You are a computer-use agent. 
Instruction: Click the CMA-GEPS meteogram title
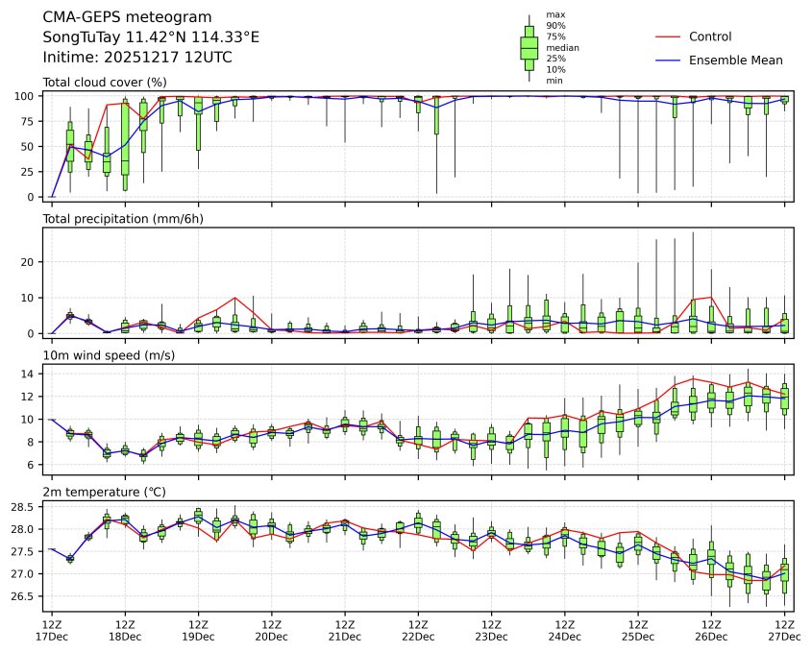pos(121,17)
